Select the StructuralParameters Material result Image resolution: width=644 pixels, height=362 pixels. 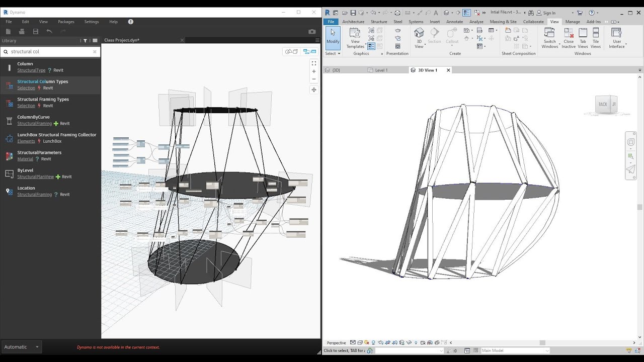pyautogui.click(x=50, y=155)
